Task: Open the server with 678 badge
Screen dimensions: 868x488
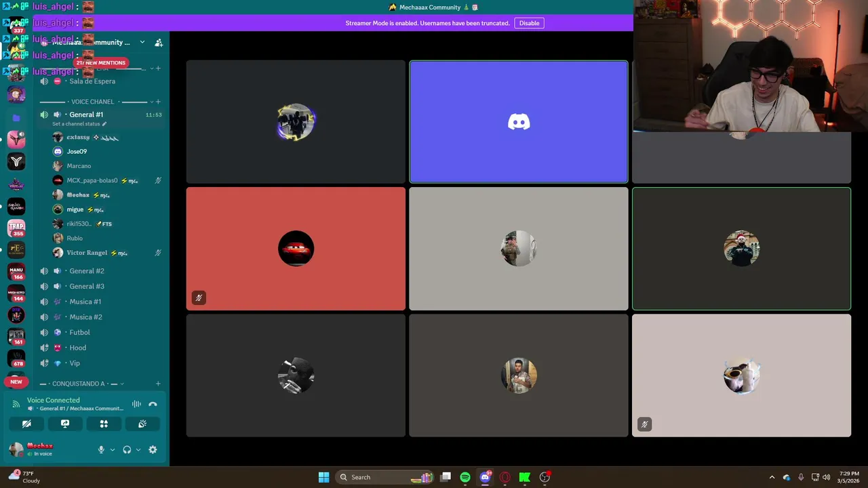Action: [16, 358]
